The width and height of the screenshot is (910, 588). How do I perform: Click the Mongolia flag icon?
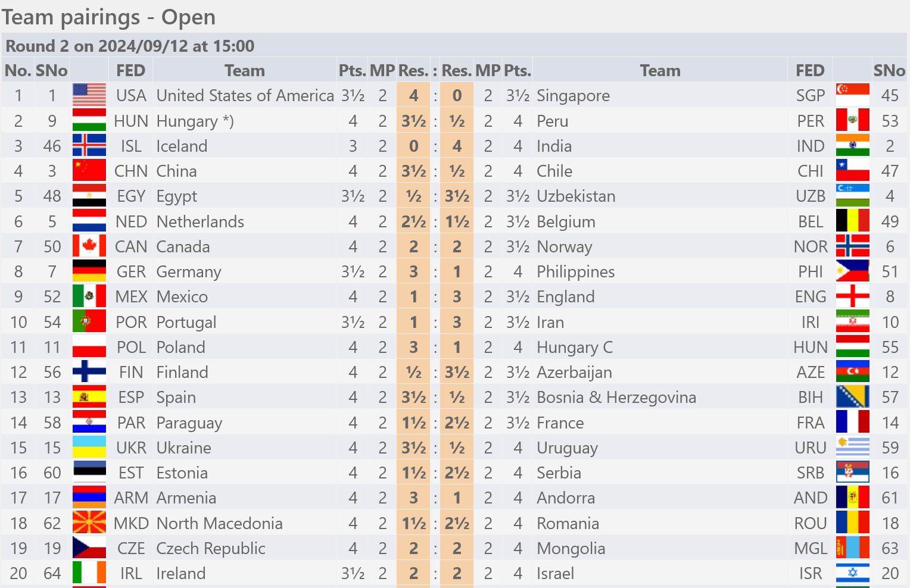(x=852, y=548)
